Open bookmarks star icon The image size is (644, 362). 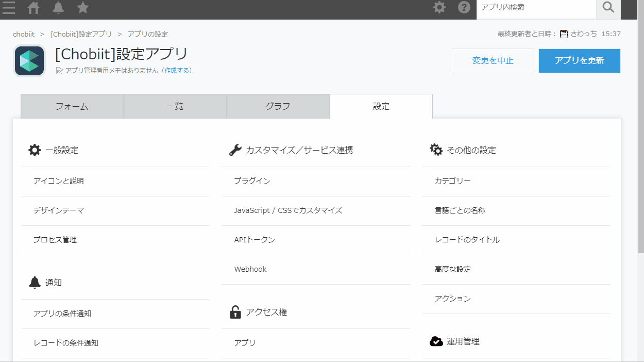[82, 7]
